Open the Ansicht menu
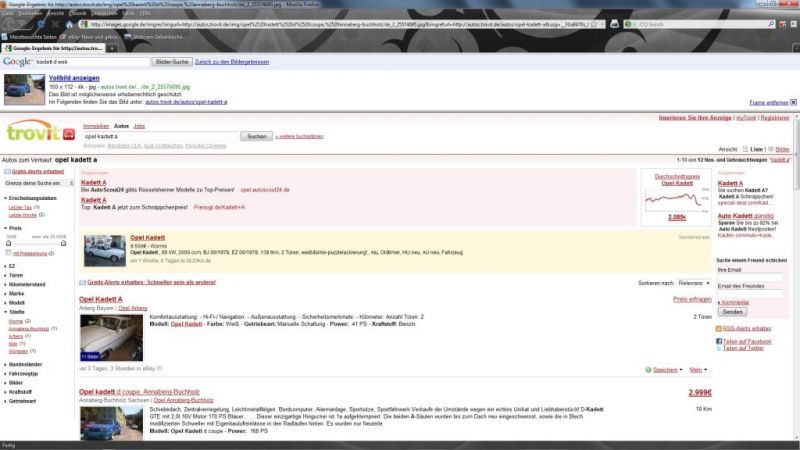Image resolution: width=800 pixels, height=450 pixels. [56, 13]
